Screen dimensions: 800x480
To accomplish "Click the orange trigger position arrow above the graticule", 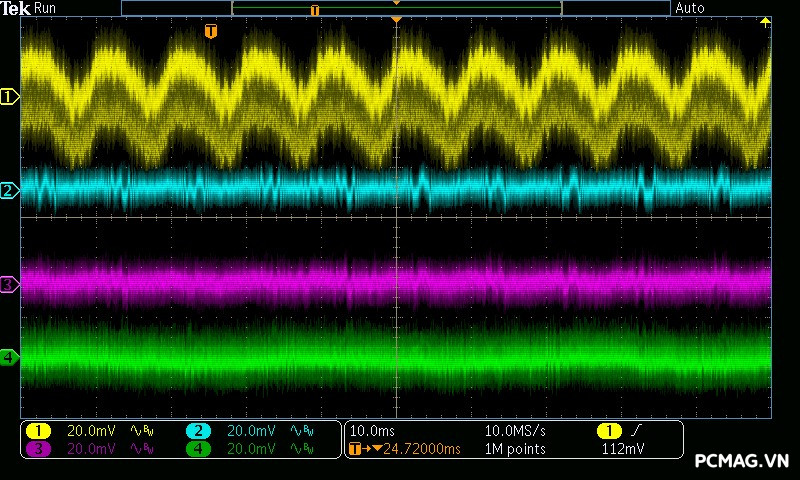I will point(397,20).
